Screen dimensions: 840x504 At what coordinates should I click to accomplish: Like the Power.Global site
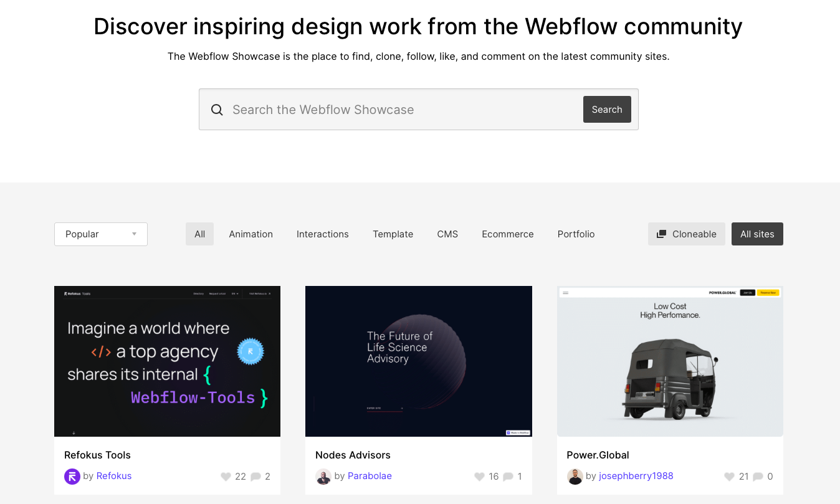[x=729, y=477]
